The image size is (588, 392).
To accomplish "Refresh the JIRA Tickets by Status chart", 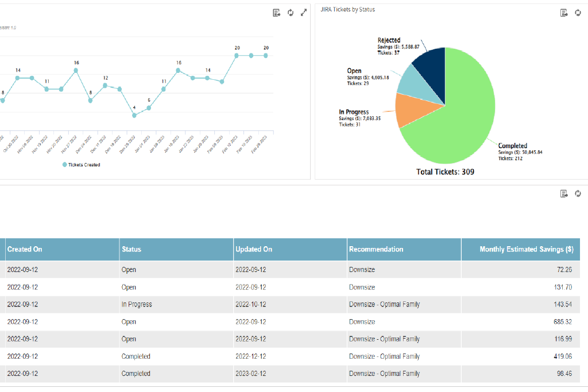I will [578, 12].
